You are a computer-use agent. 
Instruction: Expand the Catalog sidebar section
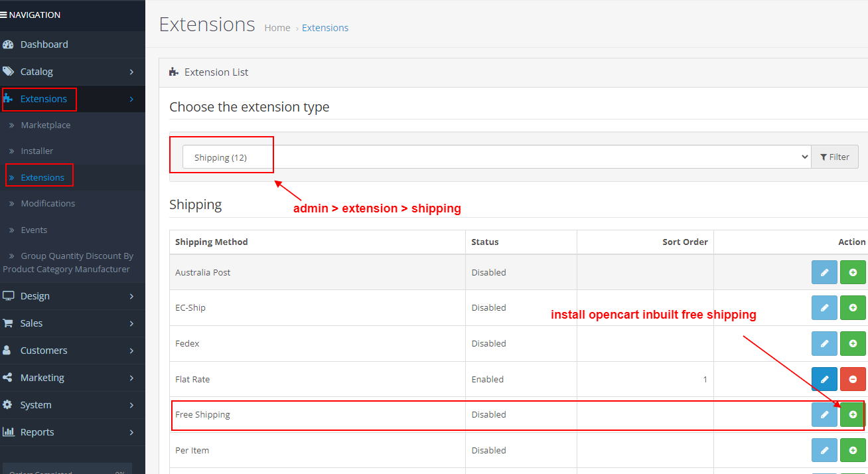click(36, 71)
